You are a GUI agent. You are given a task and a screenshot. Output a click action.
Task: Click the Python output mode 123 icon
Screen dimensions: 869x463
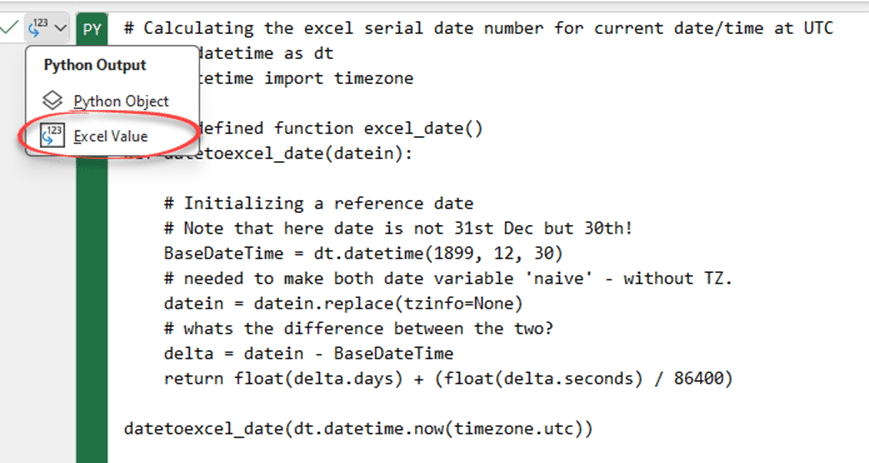[37, 28]
